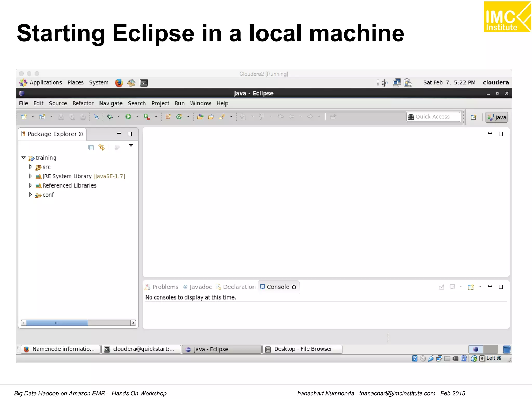This screenshot has width=532, height=399.
Task: Open the Run menu
Action: pyautogui.click(x=179, y=103)
